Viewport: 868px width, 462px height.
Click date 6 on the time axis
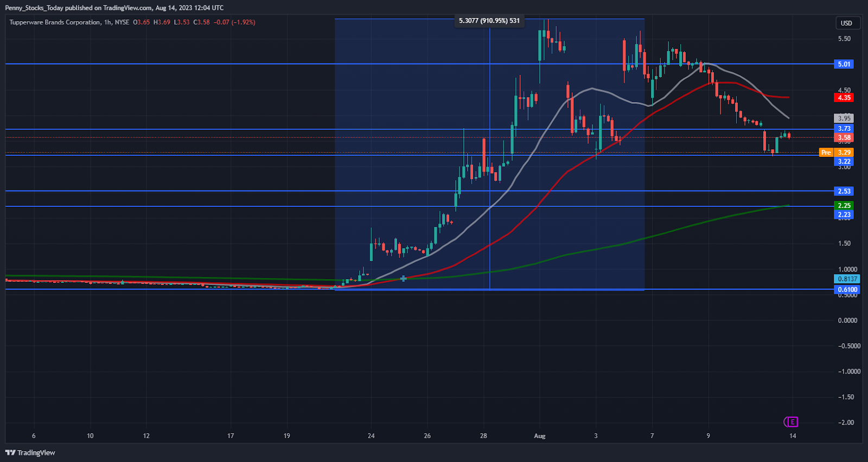(x=34, y=436)
